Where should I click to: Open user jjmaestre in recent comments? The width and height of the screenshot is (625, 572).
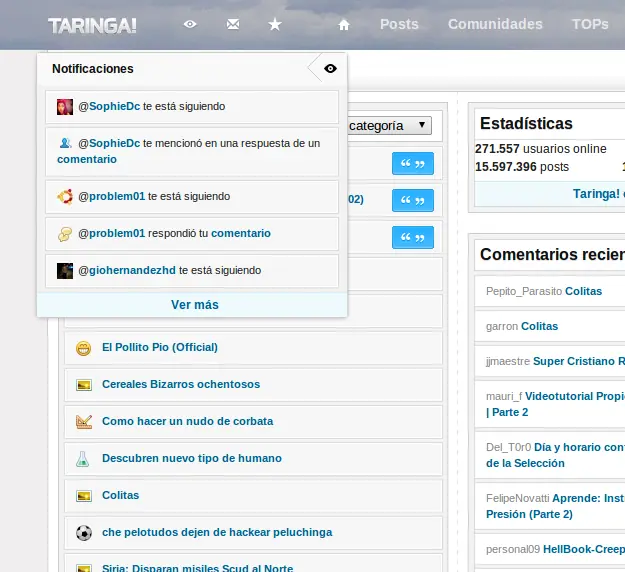(508, 362)
